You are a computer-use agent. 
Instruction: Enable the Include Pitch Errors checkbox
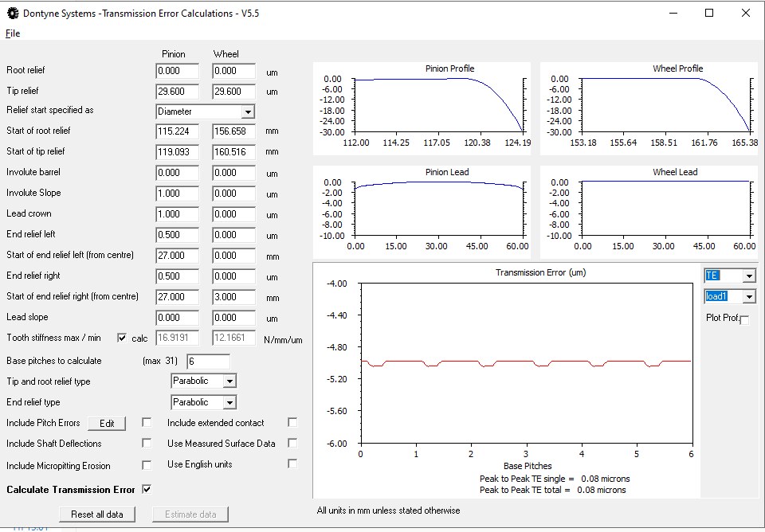(x=147, y=422)
